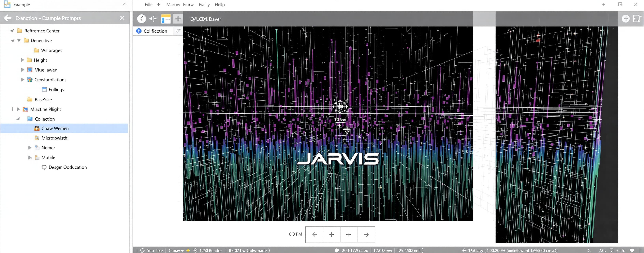Select Chaw Weitien tree row
Viewport: 644px width, 253px height.
coord(64,128)
